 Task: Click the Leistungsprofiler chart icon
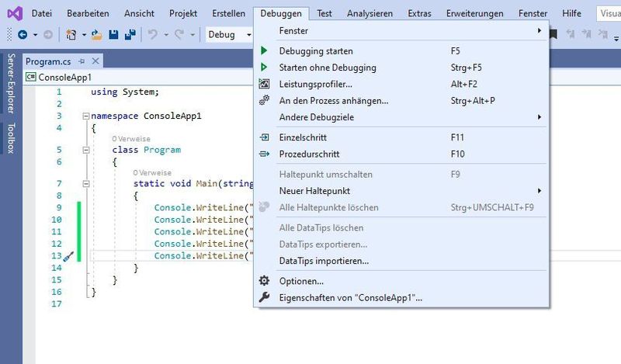[264, 84]
